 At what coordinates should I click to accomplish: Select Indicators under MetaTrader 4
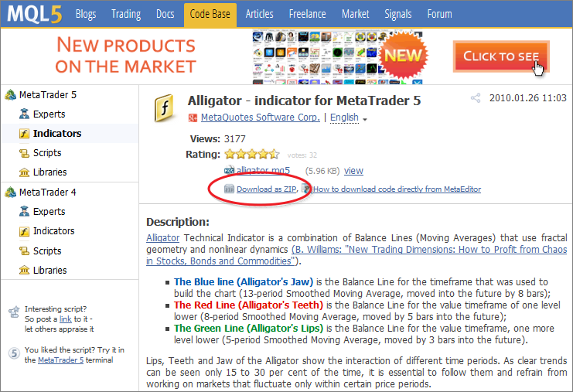[x=53, y=231]
